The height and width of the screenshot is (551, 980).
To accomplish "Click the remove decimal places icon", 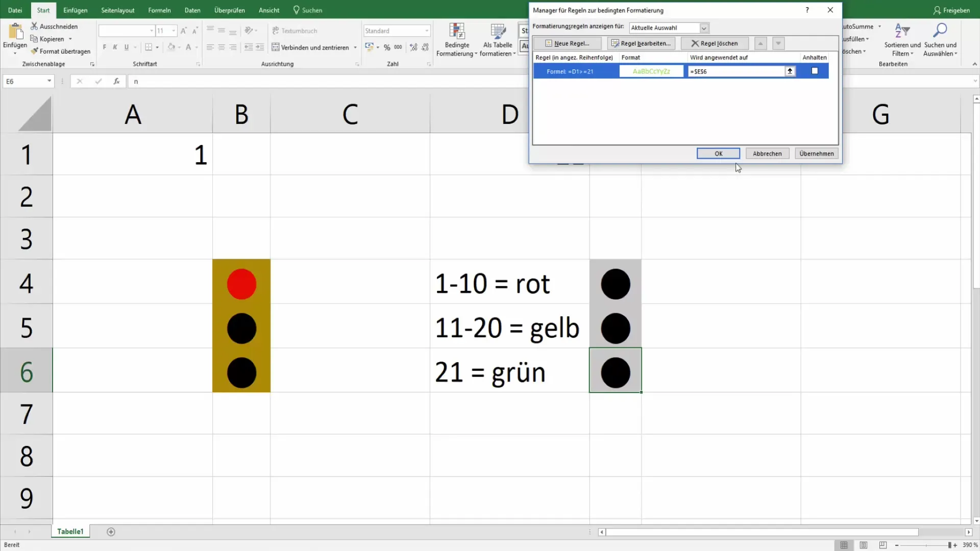I will [x=425, y=47].
